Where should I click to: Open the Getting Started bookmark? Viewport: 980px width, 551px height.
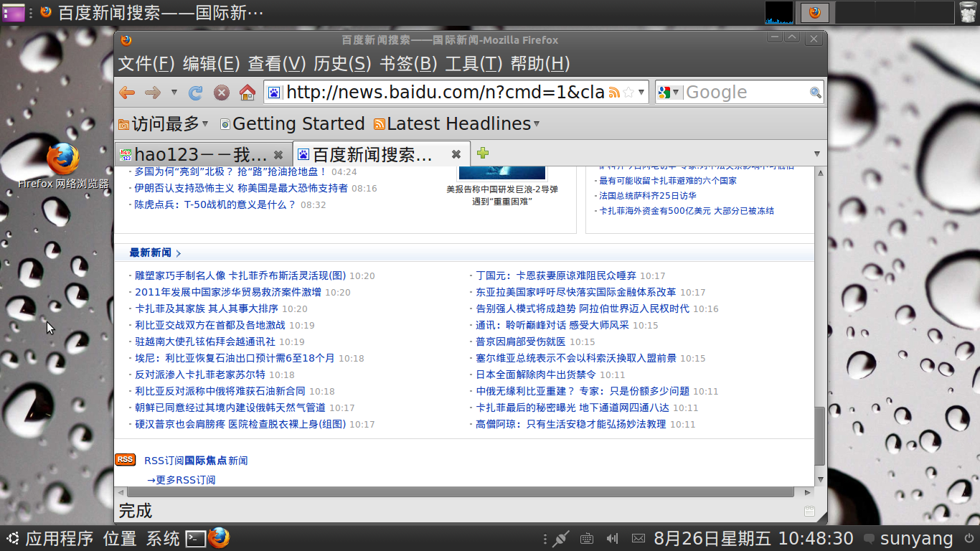pyautogui.click(x=292, y=124)
